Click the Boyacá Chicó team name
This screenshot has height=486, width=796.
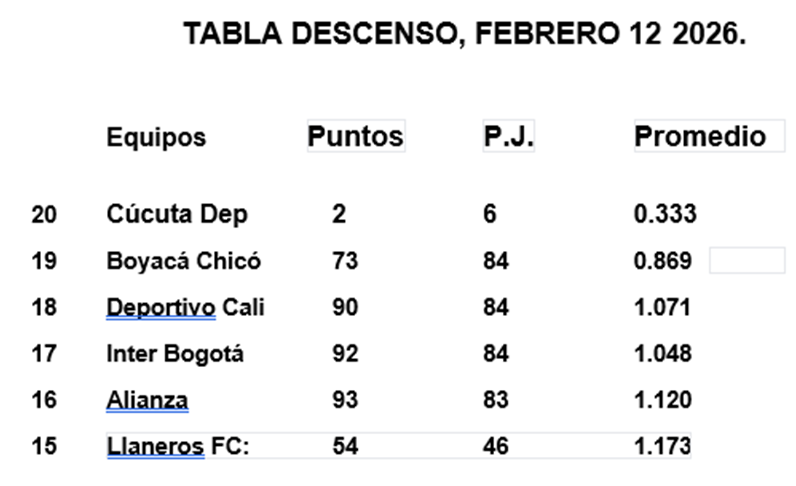point(184,261)
